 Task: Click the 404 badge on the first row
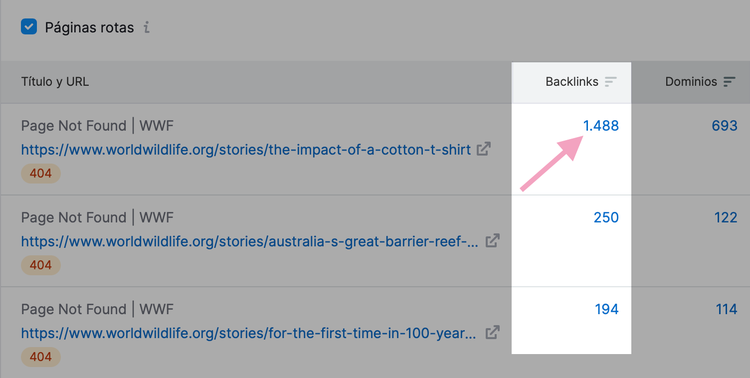(x=41, y=173)
